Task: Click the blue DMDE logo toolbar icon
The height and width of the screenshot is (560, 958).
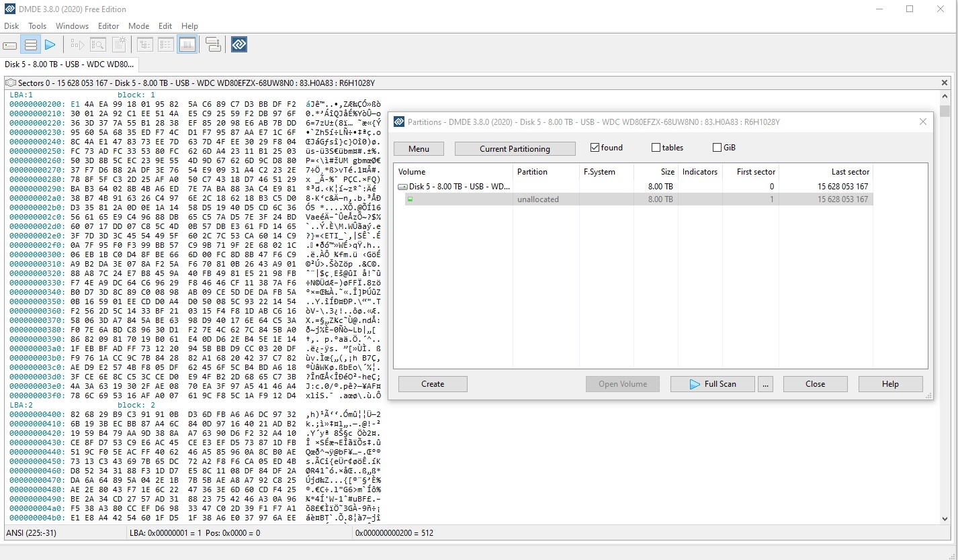Action: point(239,45)
